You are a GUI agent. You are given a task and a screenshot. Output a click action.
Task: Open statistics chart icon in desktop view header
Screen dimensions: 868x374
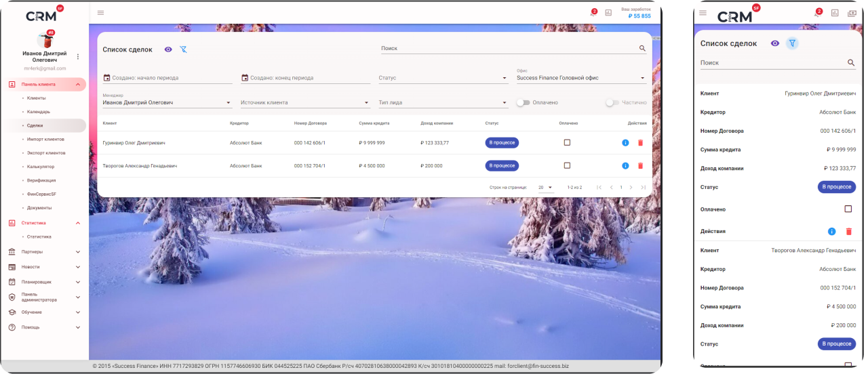[608, 13]
